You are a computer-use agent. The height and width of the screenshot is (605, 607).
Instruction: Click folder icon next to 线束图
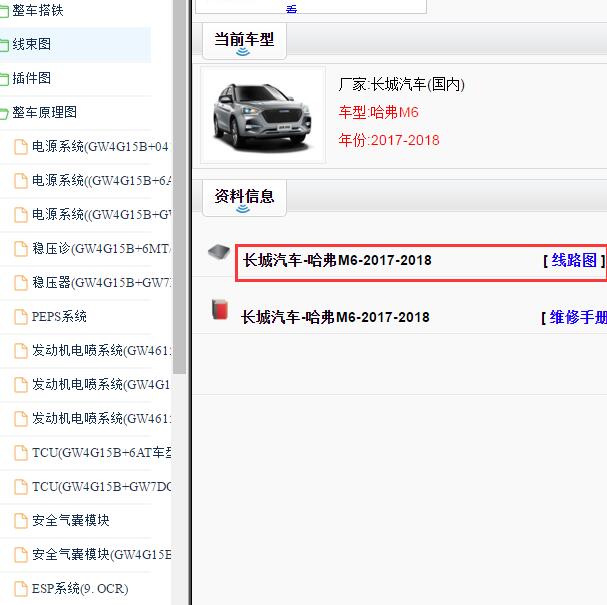pos(4,45)
